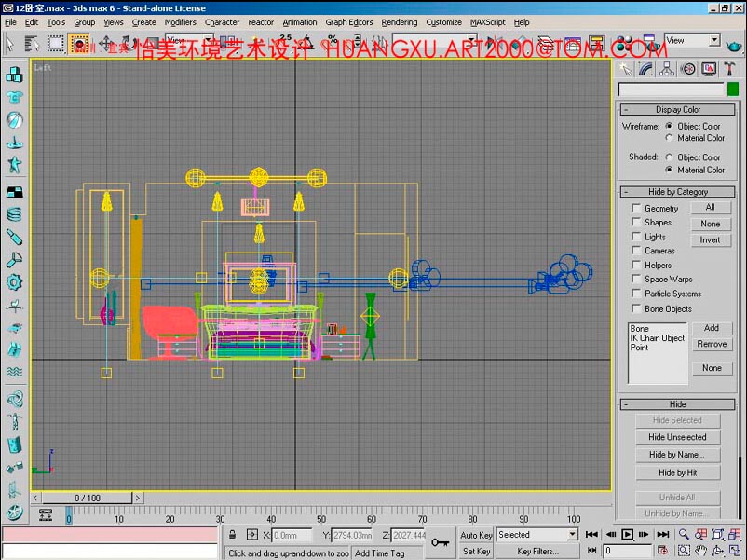
Task: Toggle Absolute/Offset transform type-in mode
Action: click(x=252, y=534)
